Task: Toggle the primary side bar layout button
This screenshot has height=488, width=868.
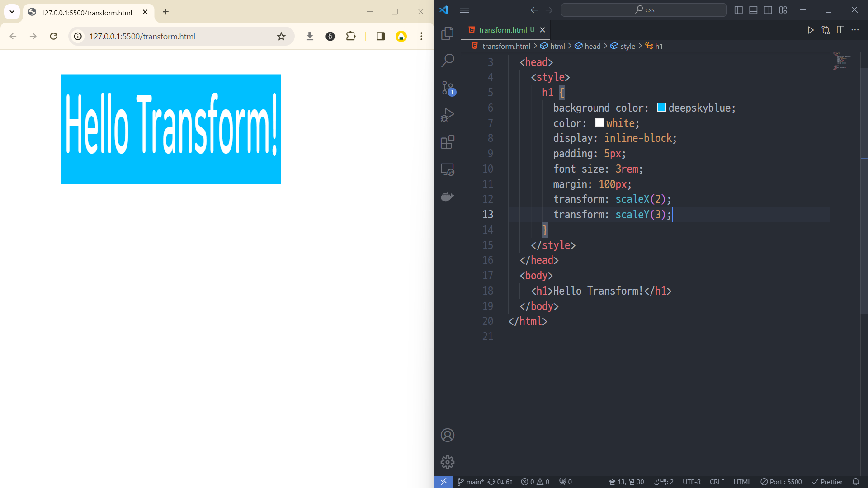Action: point(738,10)
